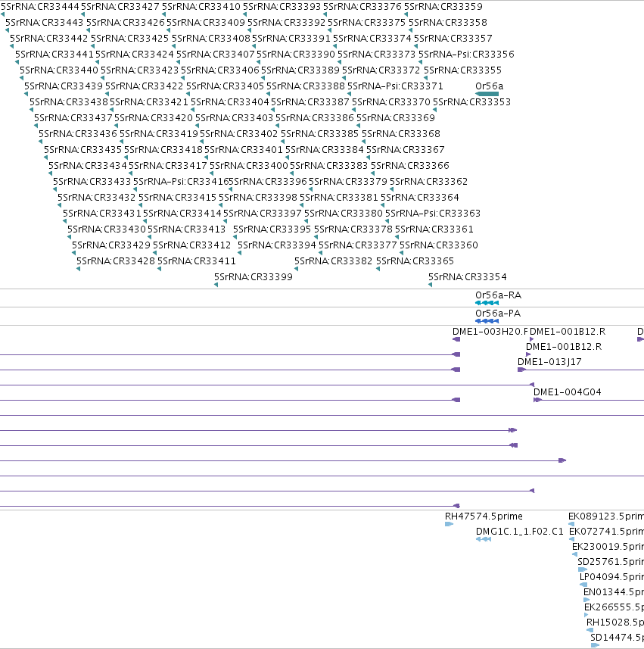
Task: Select the DME1-013J17 label
Action: click(x=549, y=362)
